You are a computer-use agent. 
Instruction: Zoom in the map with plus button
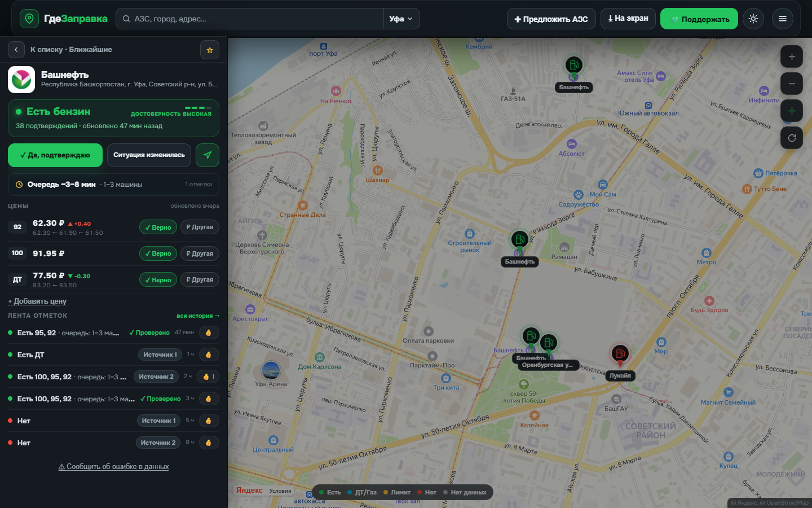click(792, 56)
